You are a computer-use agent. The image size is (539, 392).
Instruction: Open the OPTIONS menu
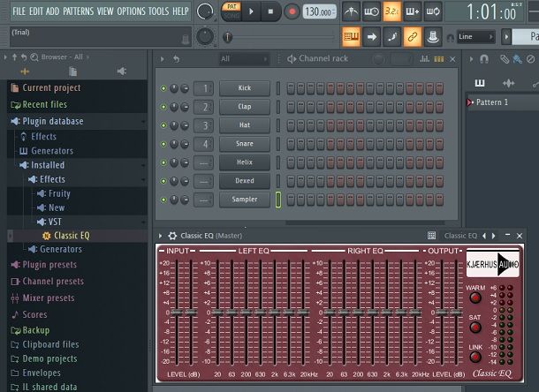(x=132, y=11)
